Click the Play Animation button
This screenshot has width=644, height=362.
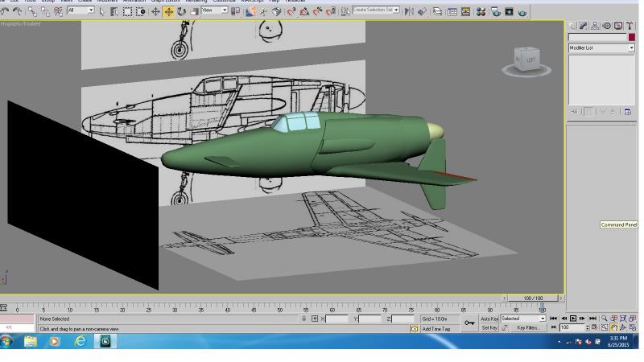tap(573, 319)
